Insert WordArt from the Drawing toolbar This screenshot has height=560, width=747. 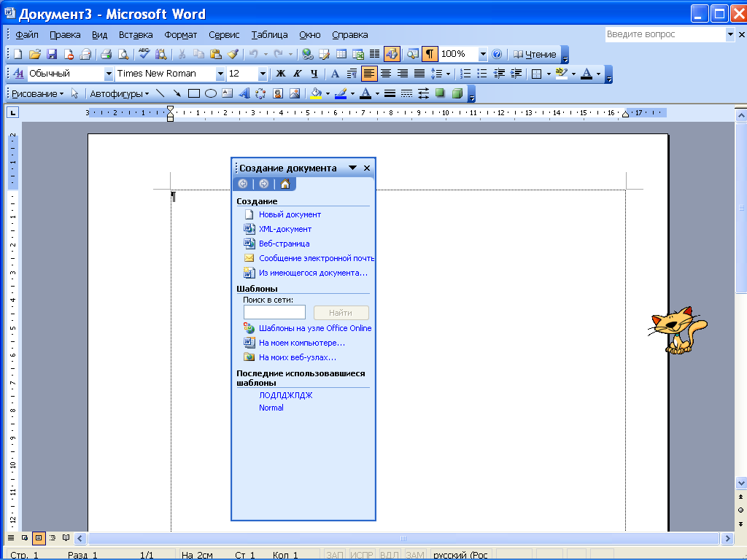[244, 93]
